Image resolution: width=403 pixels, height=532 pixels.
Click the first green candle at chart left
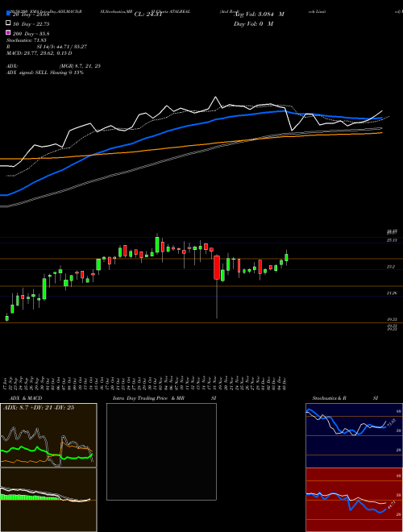(6, 318)
